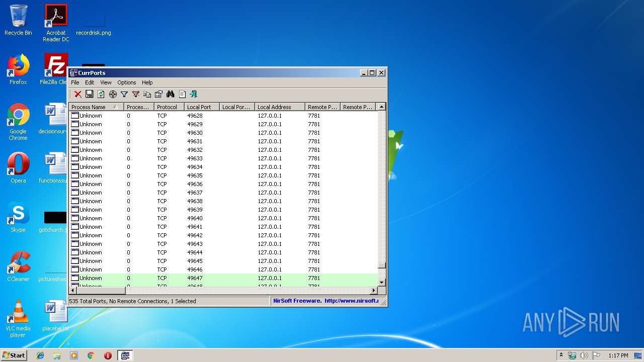Select the row with local port 49633
This screenshot has width=644, height=362.
tap(223, 158)
